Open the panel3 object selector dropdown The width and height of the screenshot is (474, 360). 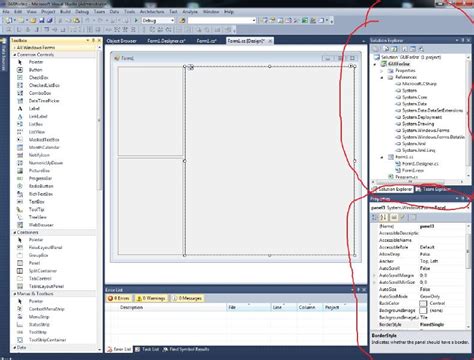pos(468,208)
